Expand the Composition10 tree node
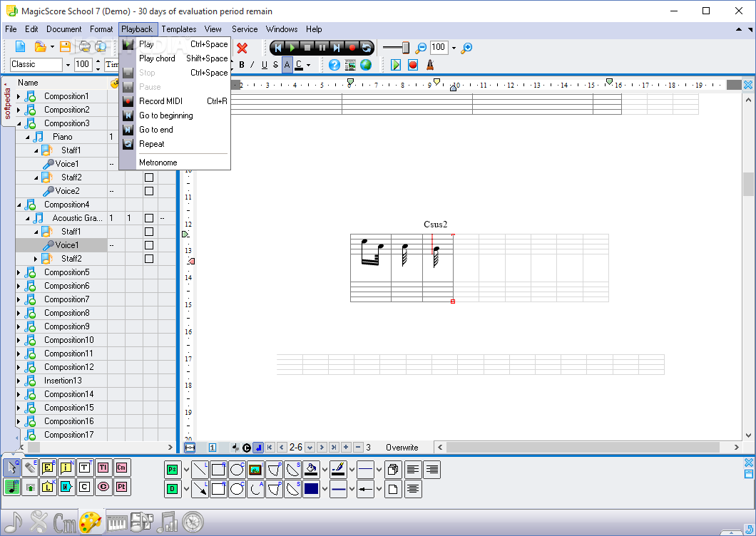The image size is (756, 536). tap(19, 340)
